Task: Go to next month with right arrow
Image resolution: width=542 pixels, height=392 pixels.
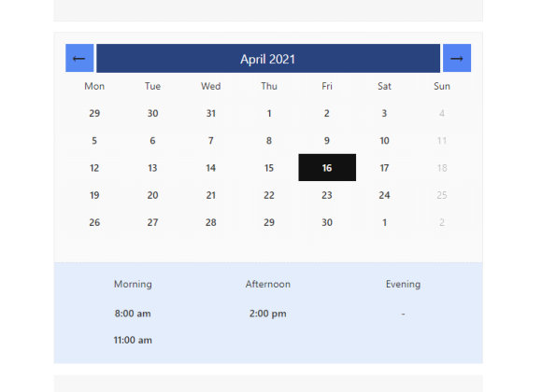Action: (x=457, y=58)
